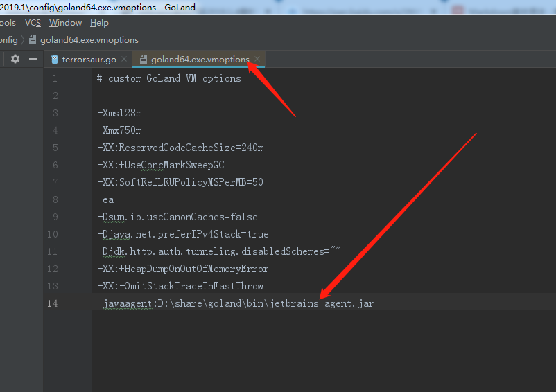Viewport: 556px width, 392px height.
Task: Click the -ea option line
Action: pyautogui.click(x=105, y=199)
